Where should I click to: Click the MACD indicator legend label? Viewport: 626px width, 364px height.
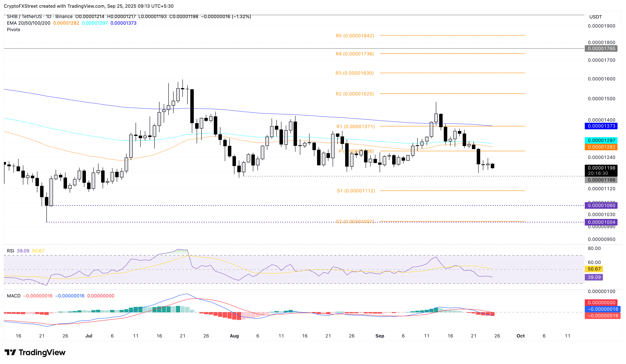pyautogui.click(x=14, y=296)
